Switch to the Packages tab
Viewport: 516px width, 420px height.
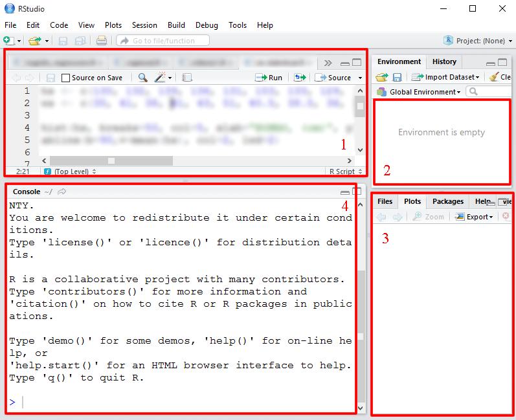pos(448,201)
